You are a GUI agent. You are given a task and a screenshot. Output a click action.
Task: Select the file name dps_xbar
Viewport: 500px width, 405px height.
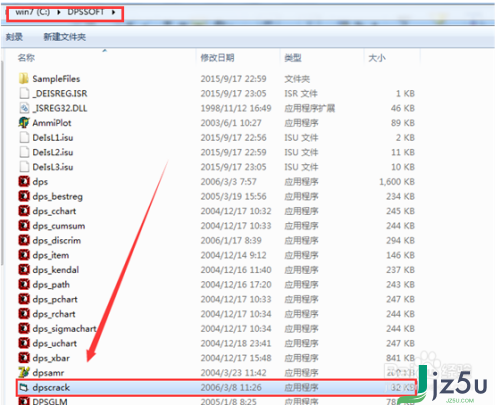51,358
